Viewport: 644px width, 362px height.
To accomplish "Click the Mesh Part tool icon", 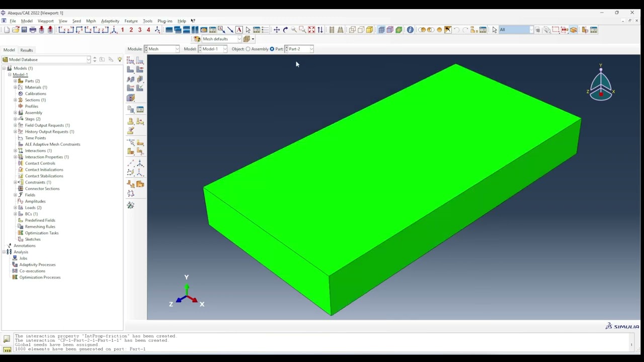I will point(130,69).
